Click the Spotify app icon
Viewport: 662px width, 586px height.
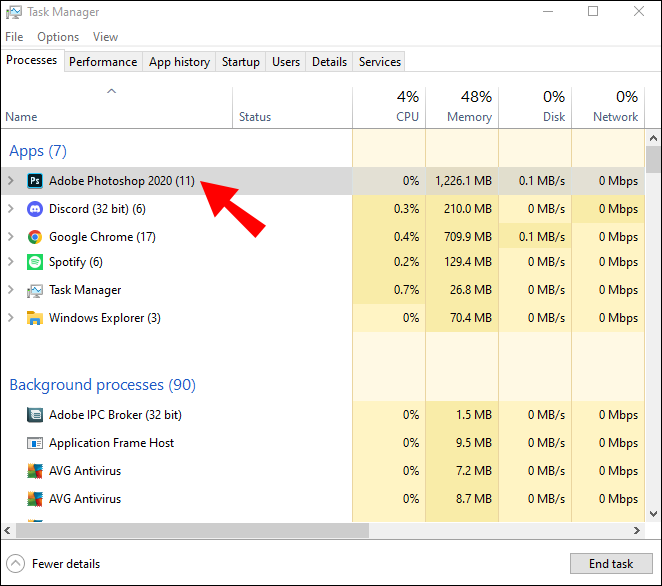click(34, 262)
